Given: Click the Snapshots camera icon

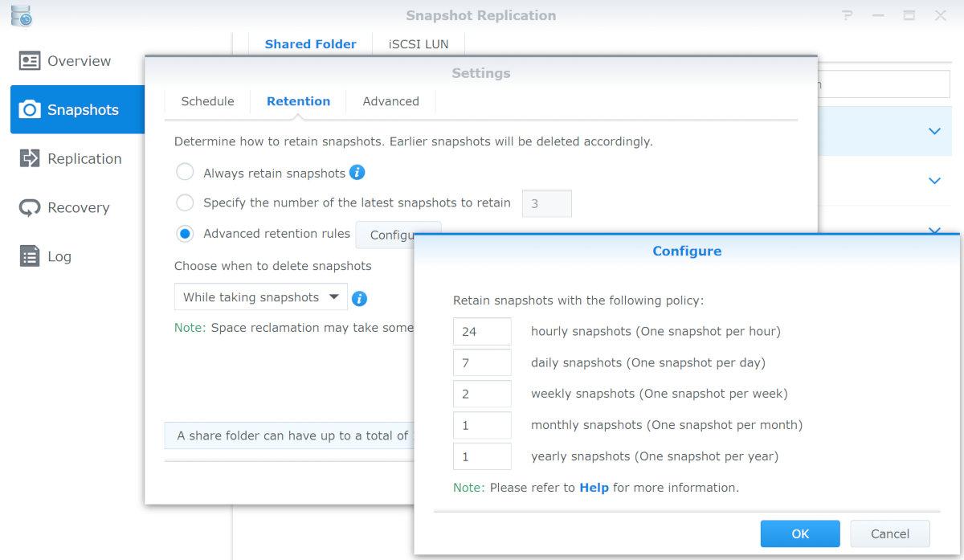Looking at the screenshot, I should click(x=30, y=110).
